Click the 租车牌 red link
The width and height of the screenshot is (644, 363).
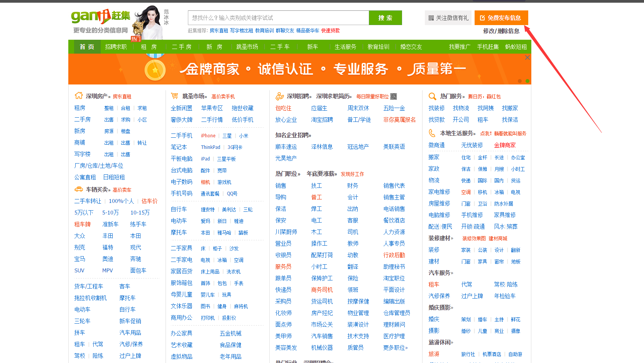point(82,225)
